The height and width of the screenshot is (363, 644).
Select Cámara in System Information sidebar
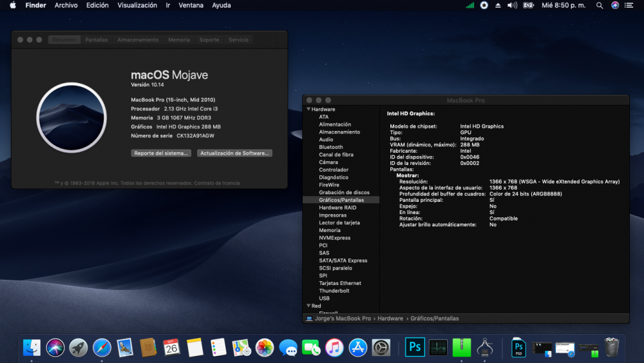pos(328,162)
